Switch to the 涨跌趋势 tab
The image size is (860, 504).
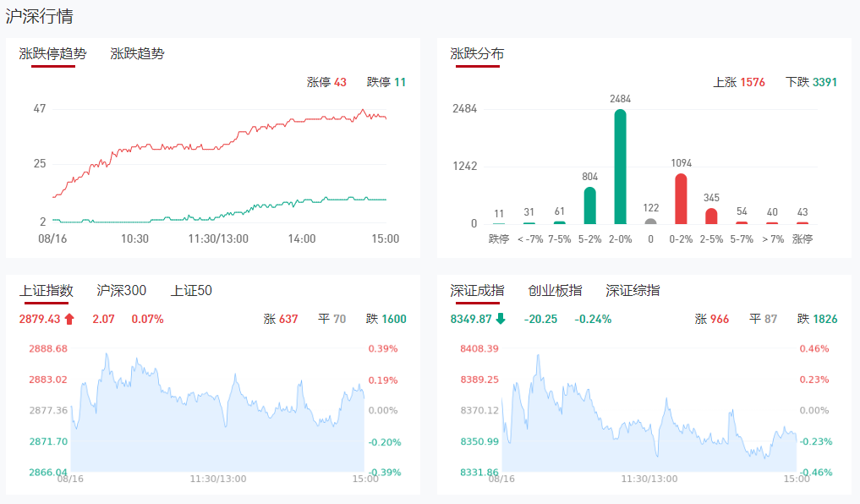coord(137,54)
